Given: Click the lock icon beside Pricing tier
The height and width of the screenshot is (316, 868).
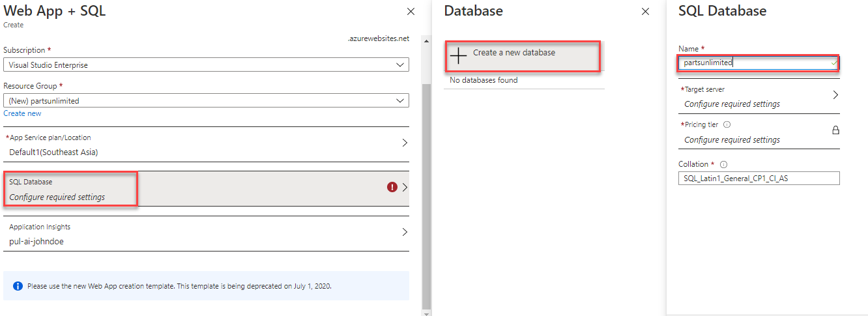Looking at the screenshot, I should (x=835, y=130).
